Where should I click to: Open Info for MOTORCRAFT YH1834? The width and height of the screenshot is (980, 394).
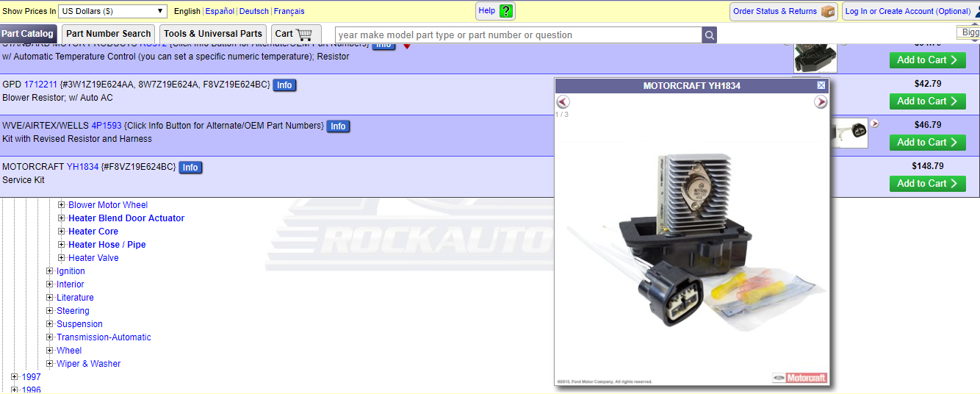pos(190,168)
